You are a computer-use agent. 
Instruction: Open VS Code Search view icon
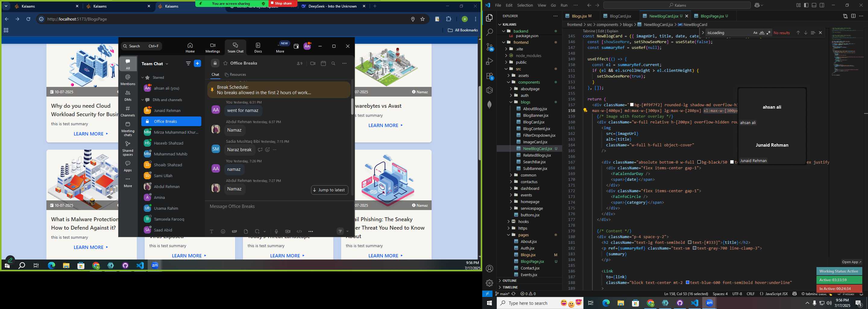pyautogui.click(x=489, y=32)
